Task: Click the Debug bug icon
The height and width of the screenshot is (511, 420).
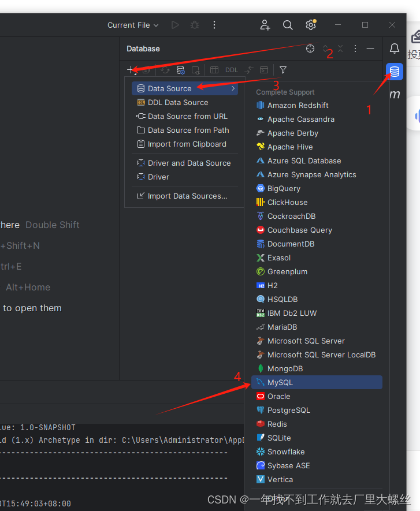Action: 195,25
